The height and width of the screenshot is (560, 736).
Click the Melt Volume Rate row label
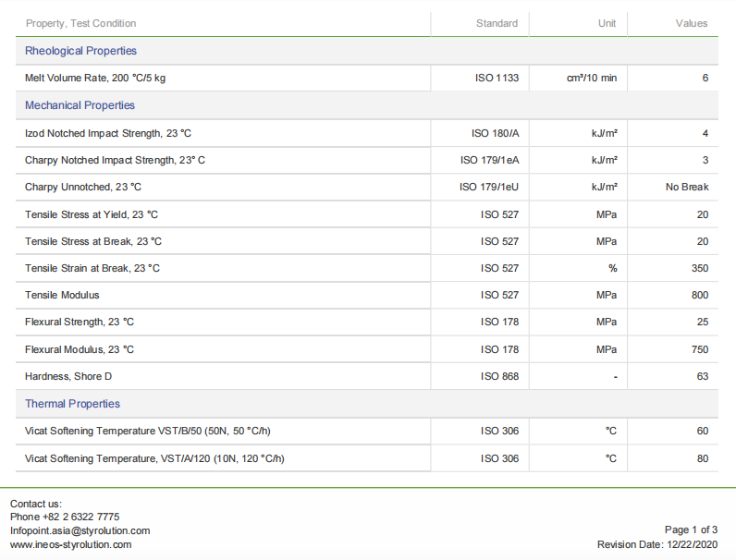point(95,78)
